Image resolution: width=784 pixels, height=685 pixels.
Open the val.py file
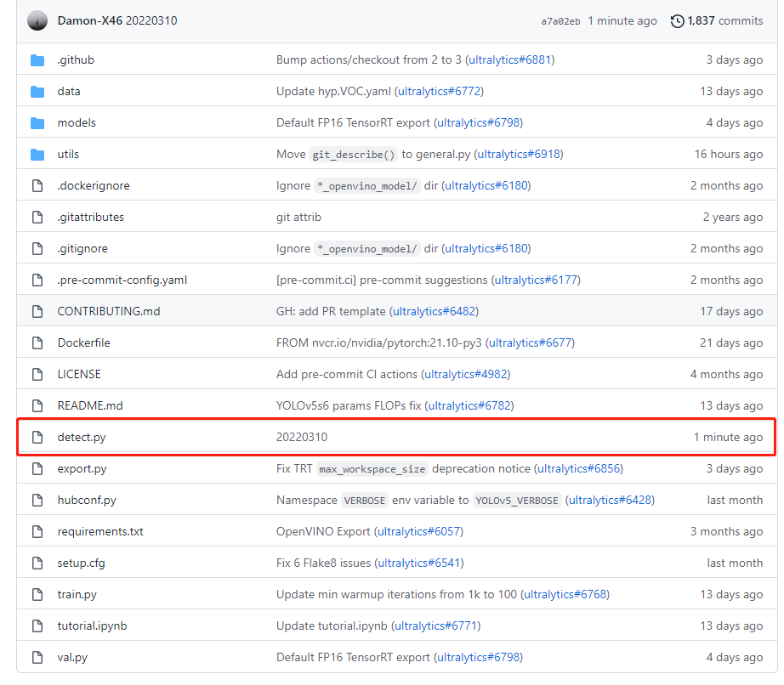click(72, 658)
